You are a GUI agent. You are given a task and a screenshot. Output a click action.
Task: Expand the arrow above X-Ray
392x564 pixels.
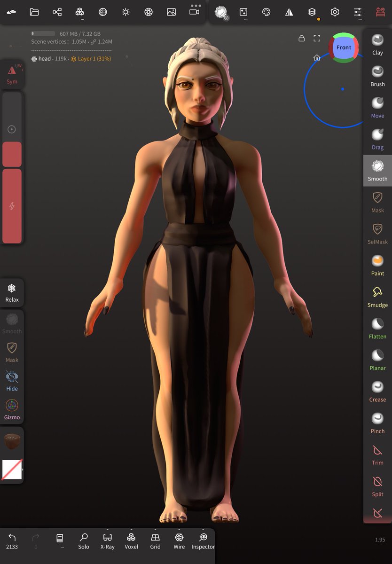(x=108, y=529)
